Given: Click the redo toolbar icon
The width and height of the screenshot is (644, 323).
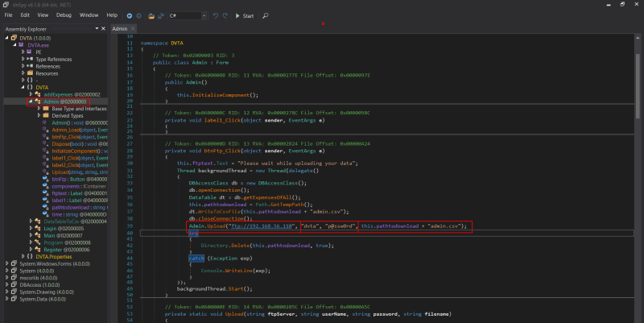Looking at the screenshot, I should point(225,15).
